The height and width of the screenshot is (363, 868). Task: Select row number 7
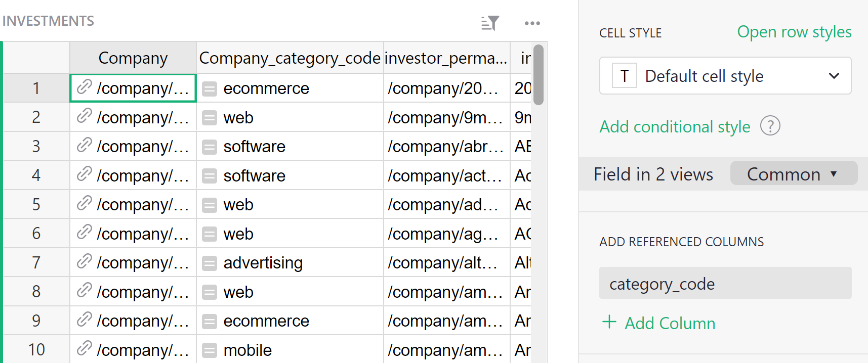pos(36,262)
